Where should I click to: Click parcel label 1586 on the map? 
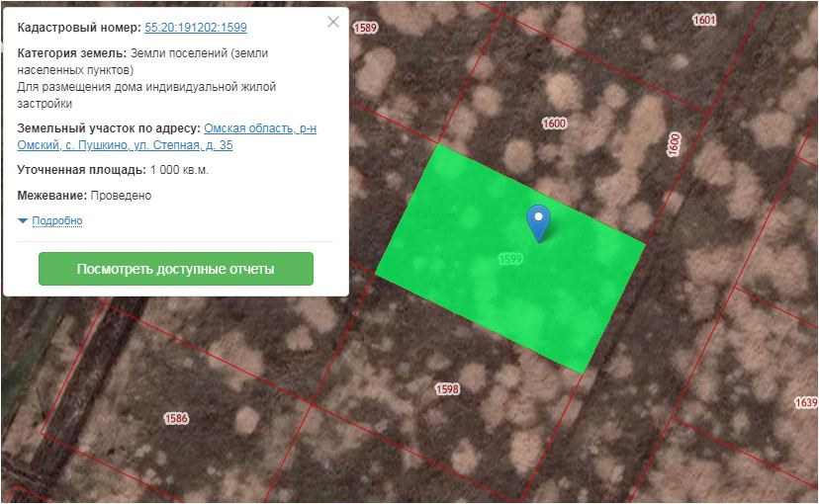tap(176, 418)
